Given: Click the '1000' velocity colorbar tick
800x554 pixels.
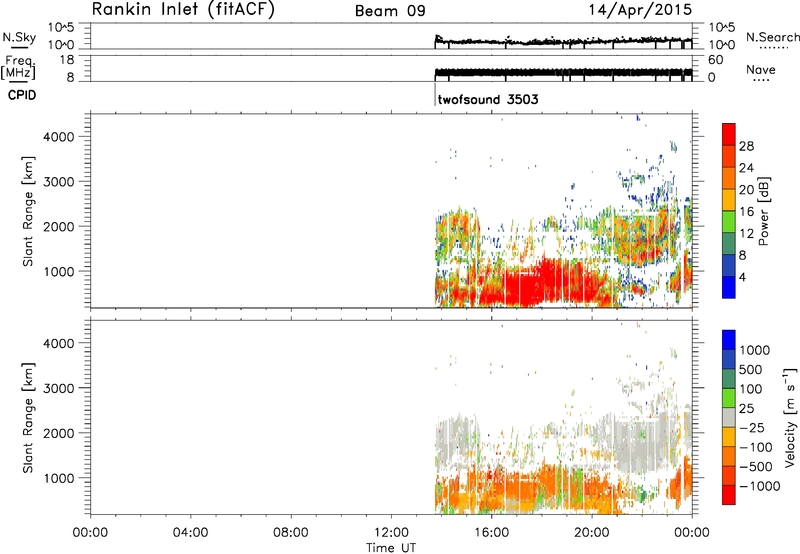Looking at the screenshot, I should pyautogui.click(x=755, y=350).
